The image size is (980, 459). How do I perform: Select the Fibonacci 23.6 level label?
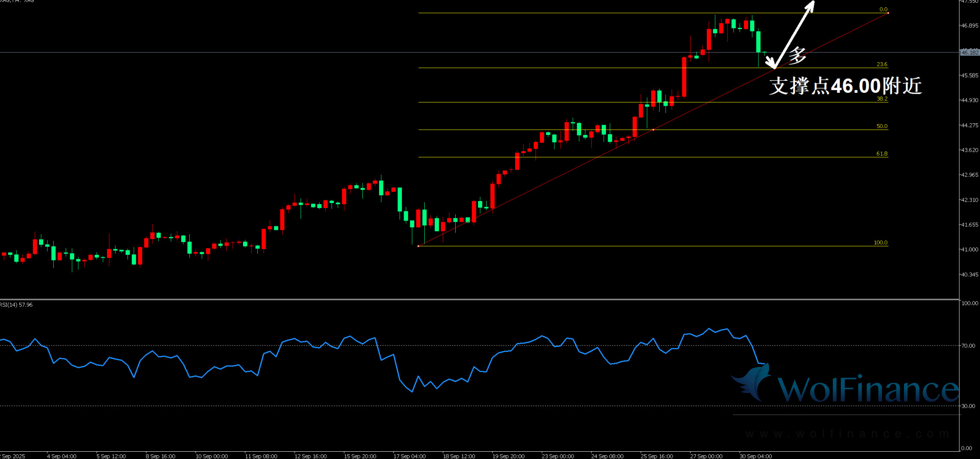pos(882,64)
